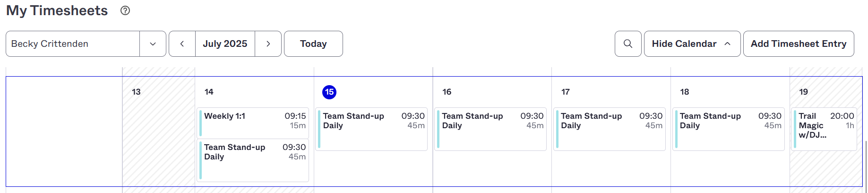Open Team Stand-up Daily event on the 14th

click(x=253, y=160)
